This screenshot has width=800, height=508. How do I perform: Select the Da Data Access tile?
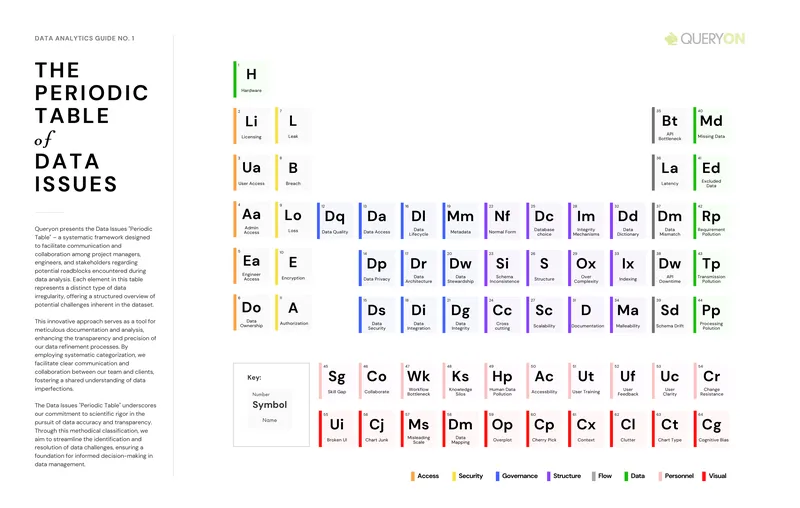click(377, 221)
